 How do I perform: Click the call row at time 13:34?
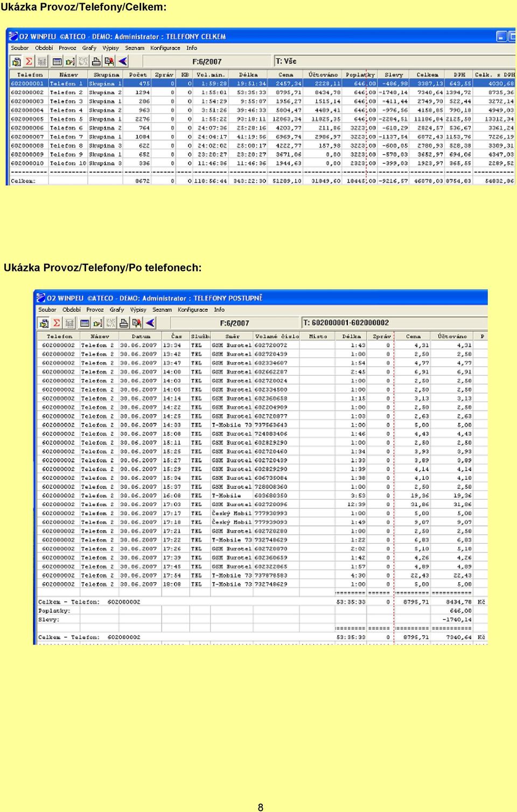263,345
